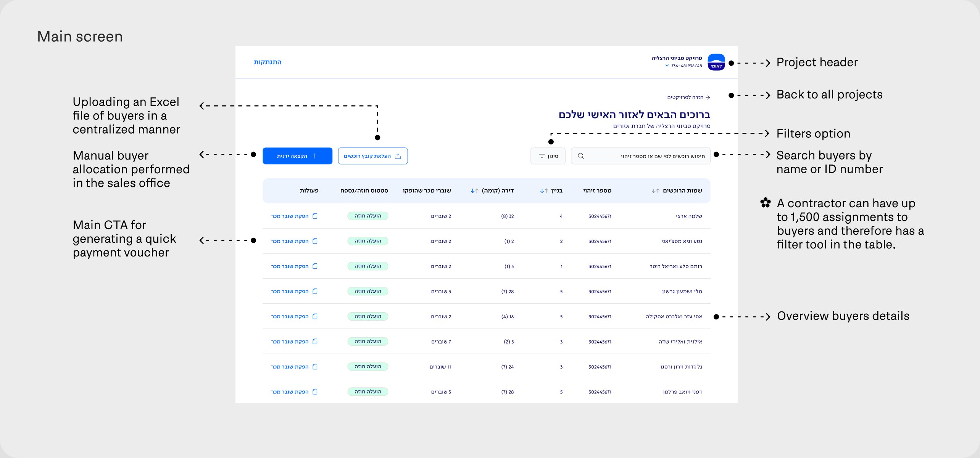Click voucher icon in שלמה ארצי row
The image size is (980, 458).
315,216
